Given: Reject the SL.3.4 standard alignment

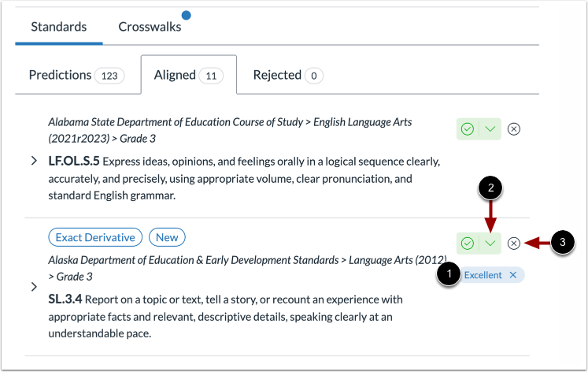Looking at the screenshot, I should tap(514, 244).
